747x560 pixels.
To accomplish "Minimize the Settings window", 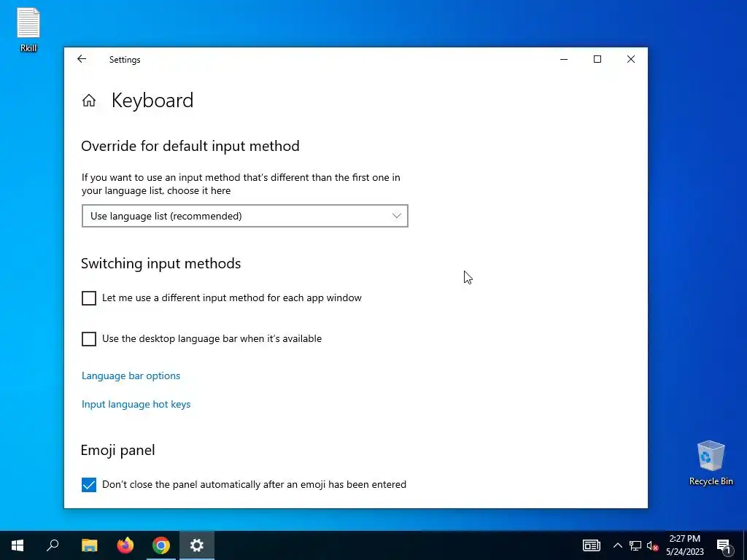I will 564,59.
